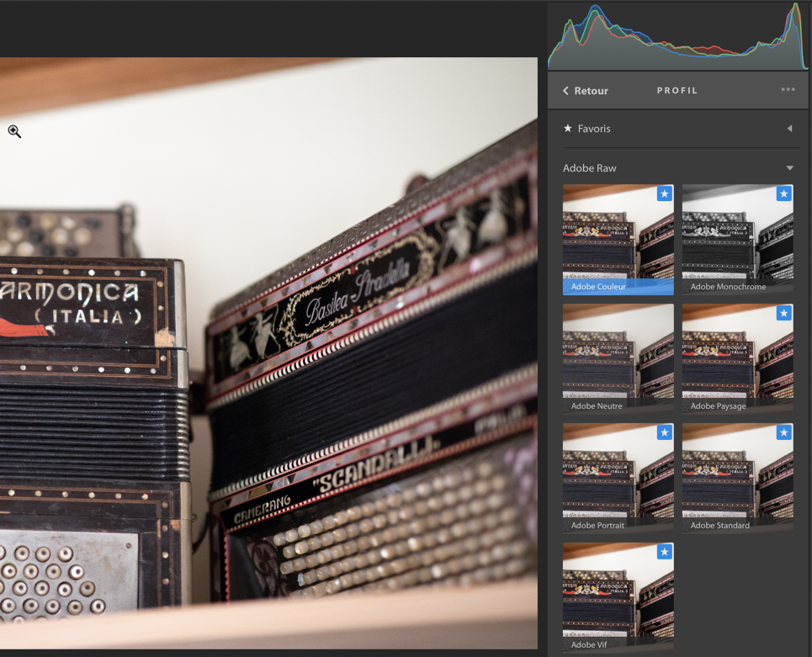
Task: Select the Adobe Paysage profile thumbnail
Action: (737, 358)
